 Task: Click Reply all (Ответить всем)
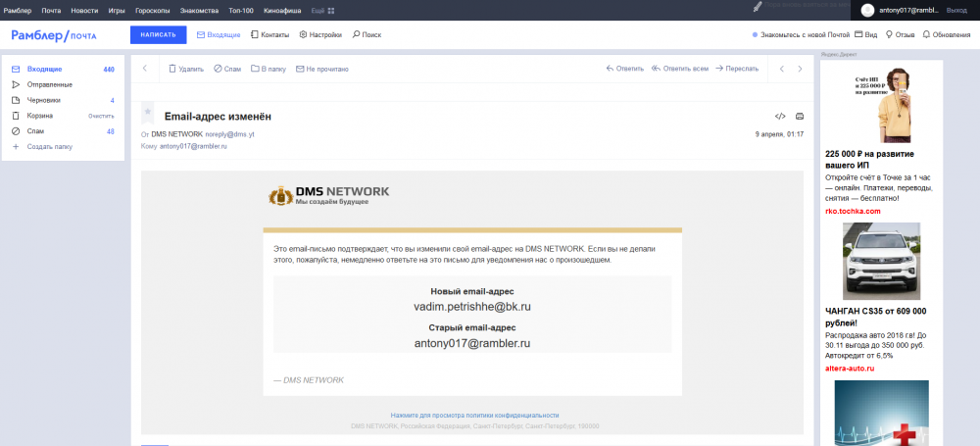(x=656, y=70)
